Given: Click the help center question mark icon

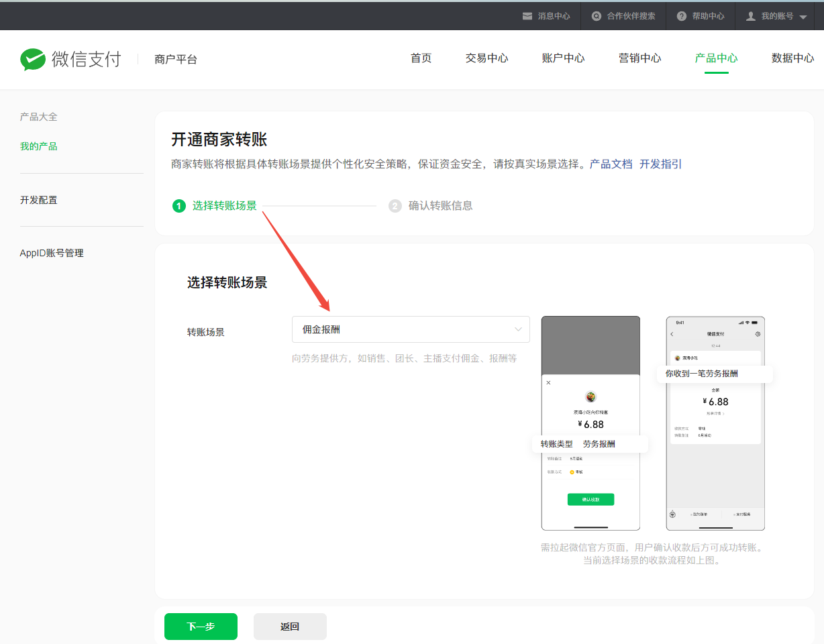Looking at the screenshot, I should click(x=682, y=16).
